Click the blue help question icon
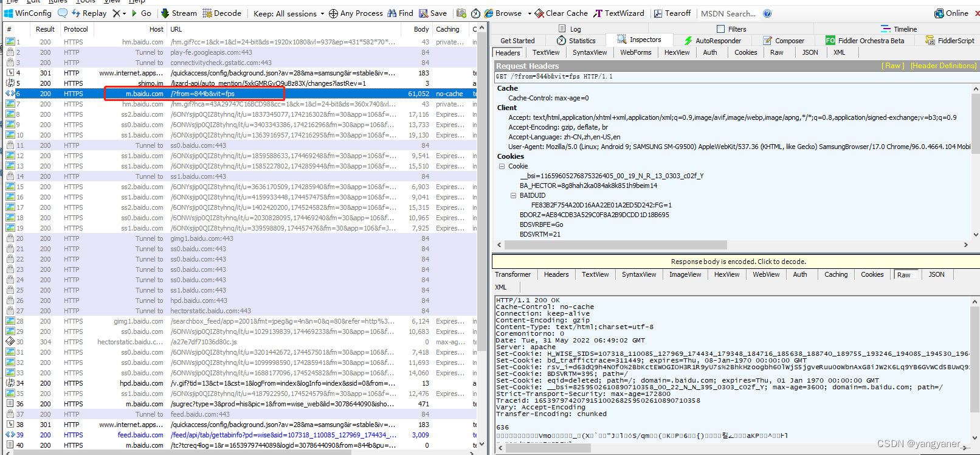Viewport: 980px width, 455px height. pyautogui.click(x=767, y=13)
